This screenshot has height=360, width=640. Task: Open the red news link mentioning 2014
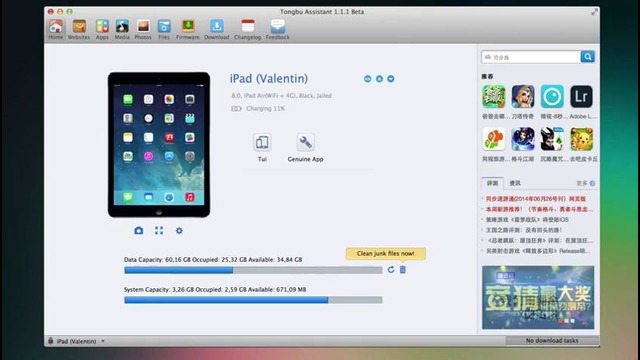point(536,199)
